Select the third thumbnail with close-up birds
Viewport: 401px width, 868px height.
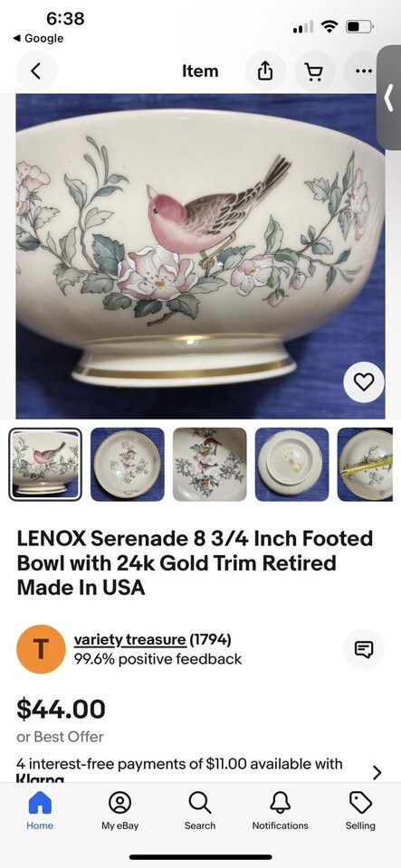(210, 465)
